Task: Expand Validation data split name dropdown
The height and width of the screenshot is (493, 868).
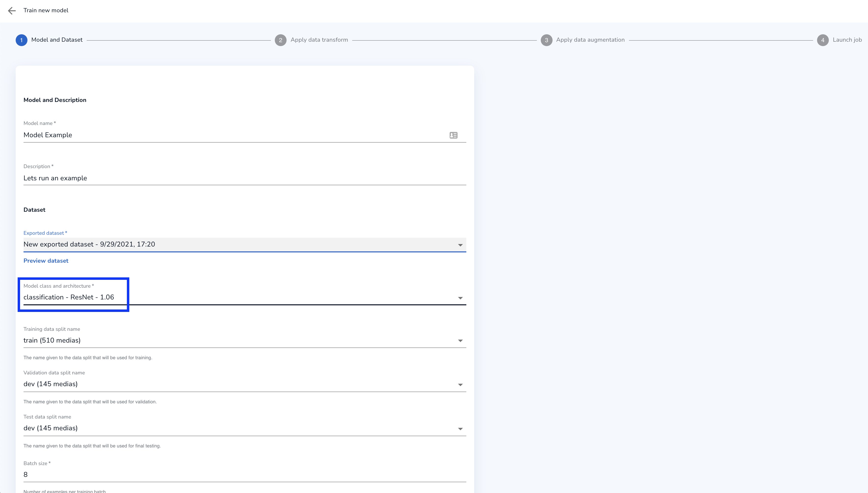Action: pyautogui.click(x=460, y=385)
